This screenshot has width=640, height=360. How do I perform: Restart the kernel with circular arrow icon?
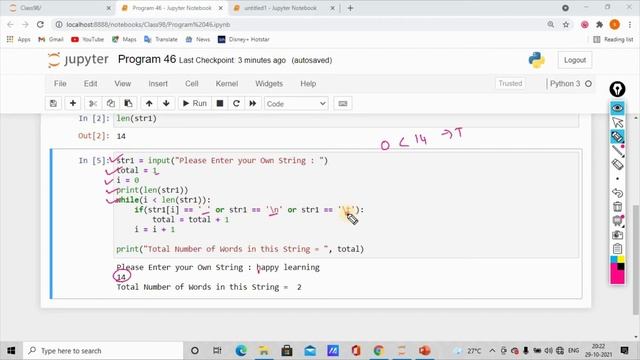click(236, 104)
